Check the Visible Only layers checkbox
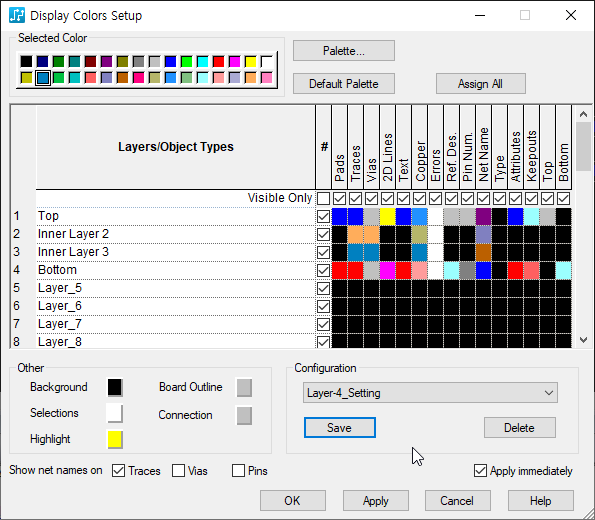Viewport: 595px width, 520px height. pos(323,198)
